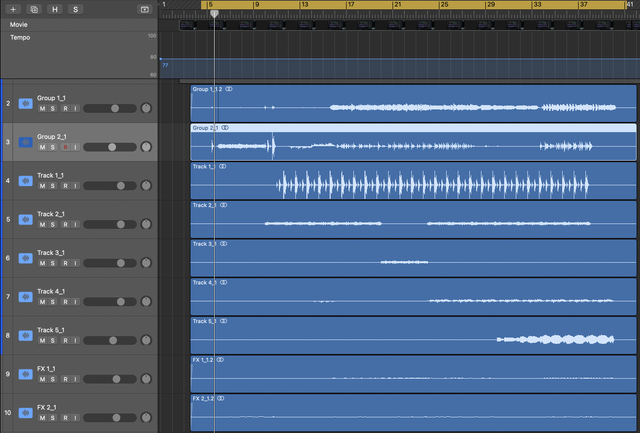Click the Group 1_1 audio track icon

(x=26, y=104)
